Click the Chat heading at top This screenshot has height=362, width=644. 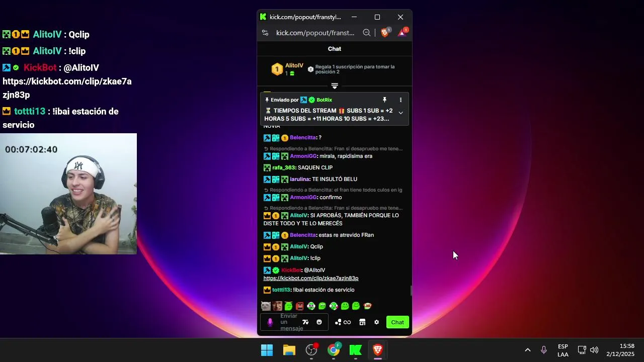(x=335, y=49)
